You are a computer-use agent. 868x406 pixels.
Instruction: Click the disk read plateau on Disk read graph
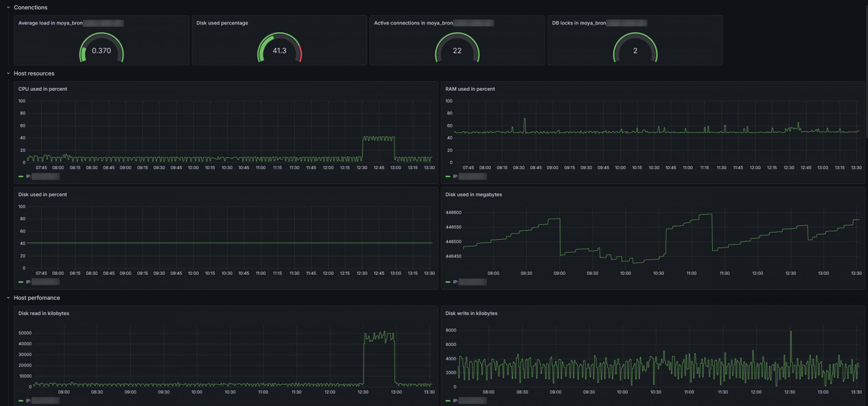click(x=379, y=336)
